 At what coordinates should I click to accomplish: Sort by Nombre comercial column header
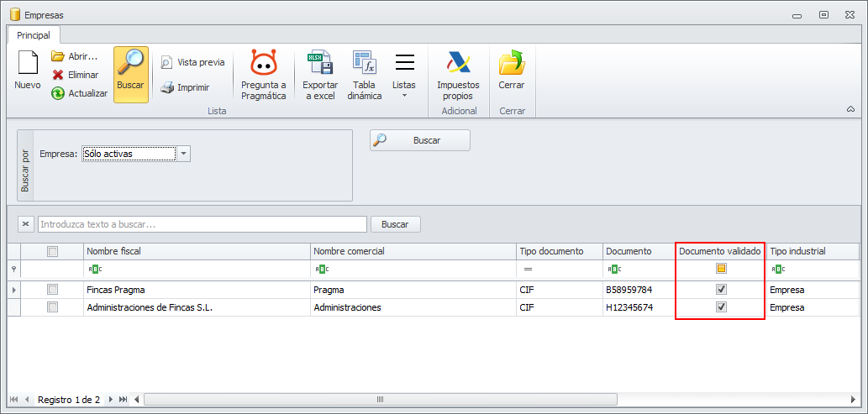[x=413, y=251]
